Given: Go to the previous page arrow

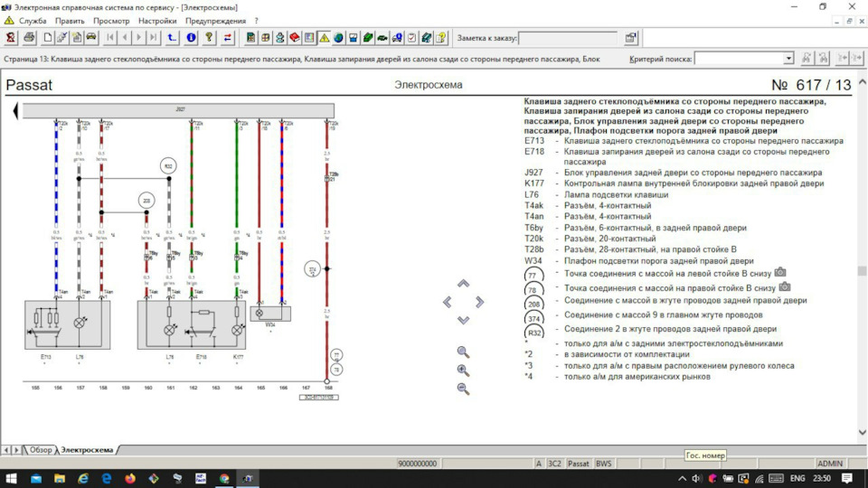Looking at the screenshot, I should [125, 38].
